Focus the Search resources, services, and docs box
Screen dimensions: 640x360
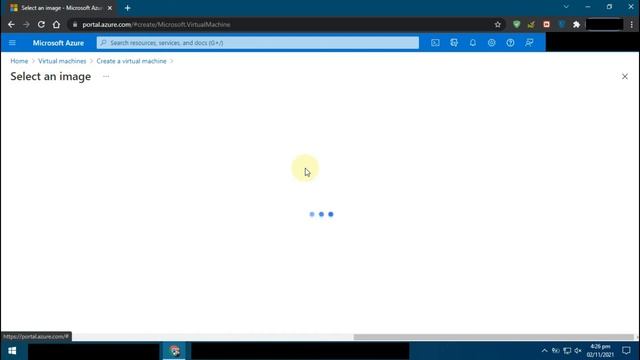pos(258,43)
